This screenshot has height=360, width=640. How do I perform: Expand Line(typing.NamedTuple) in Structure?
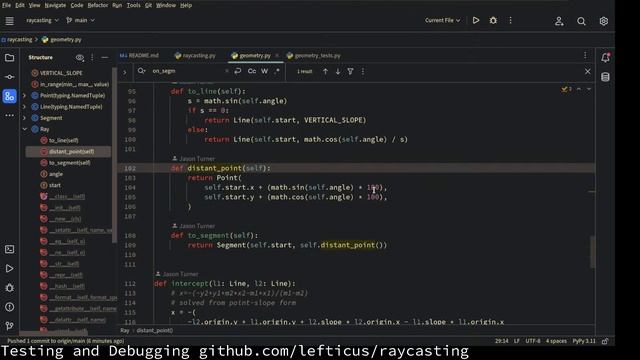pos(24,107)
